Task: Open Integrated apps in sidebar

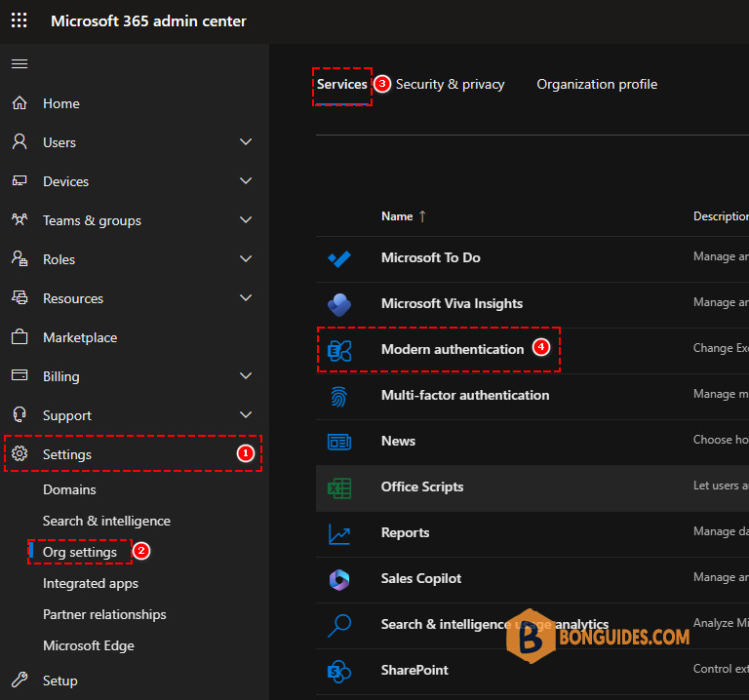Action: 91,583
